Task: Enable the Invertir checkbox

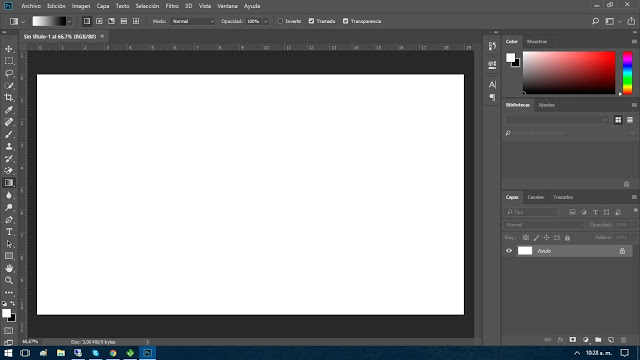Action: (280, 21)
